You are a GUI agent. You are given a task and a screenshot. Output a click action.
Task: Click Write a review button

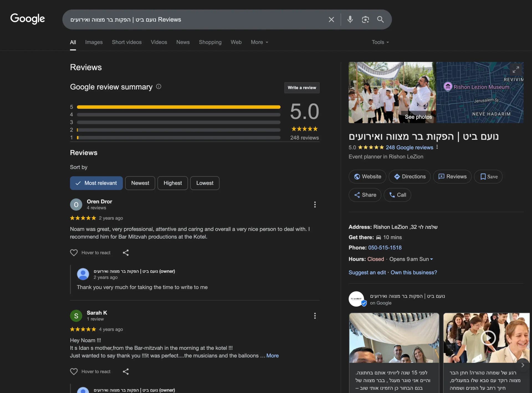point(302,87)
